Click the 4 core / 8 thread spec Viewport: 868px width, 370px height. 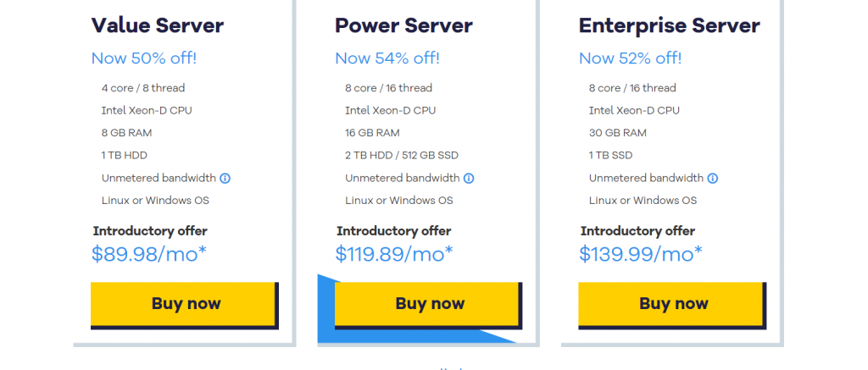143,88
